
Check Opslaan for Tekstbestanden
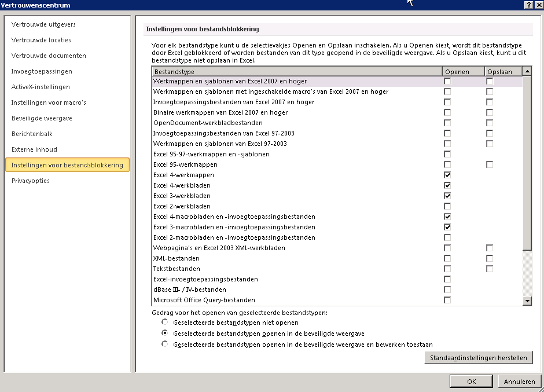(x=490, y=269)
